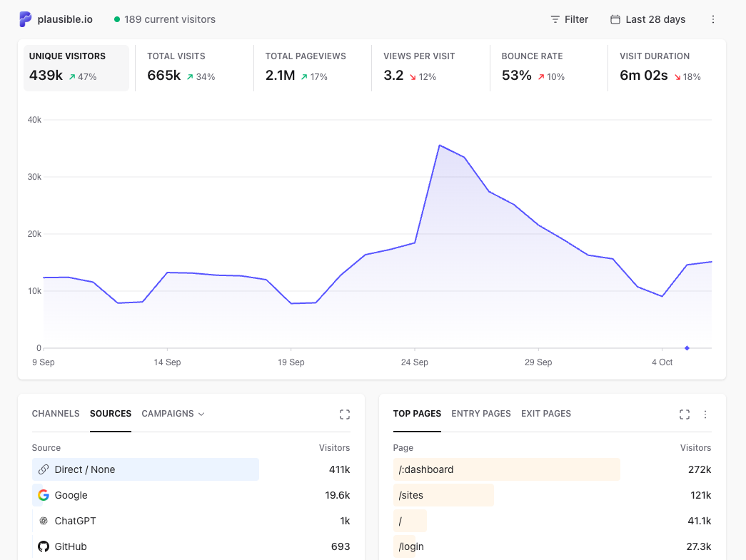
Task: Open the Filter menu
Action: pos(569,19)
